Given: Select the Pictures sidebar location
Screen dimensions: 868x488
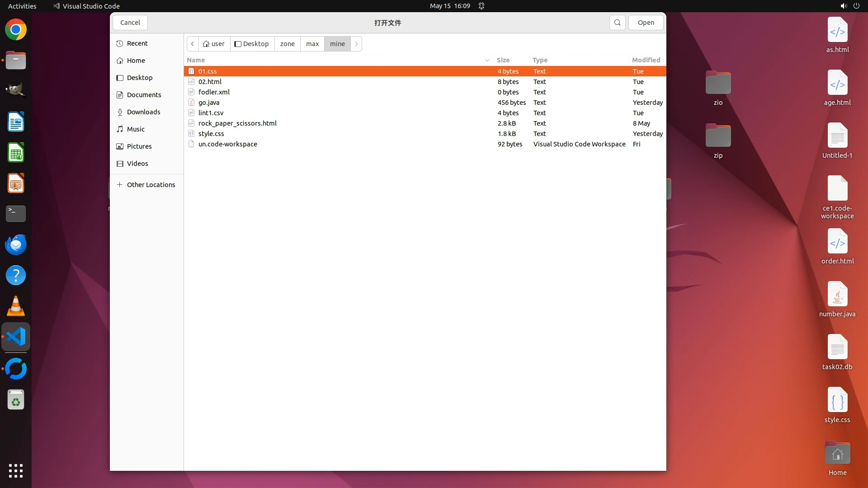Looking at the screenshot, I should click(x=139, y=146).
